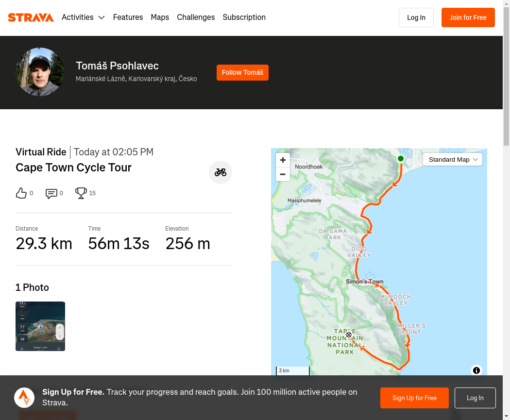Click the Masiphumelele map label
The width and height of the screenshot is (510, 420).
click(x=304, y=201)
